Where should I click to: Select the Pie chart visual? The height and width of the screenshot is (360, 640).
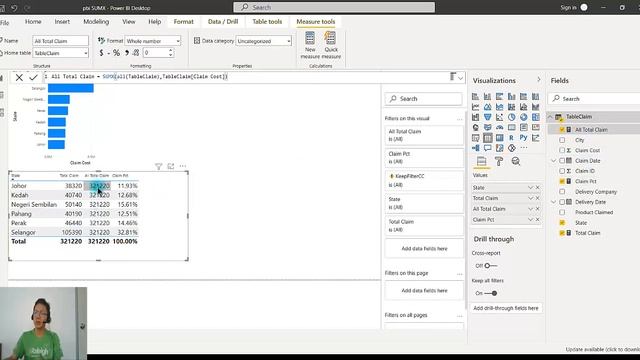click(511, 117)
